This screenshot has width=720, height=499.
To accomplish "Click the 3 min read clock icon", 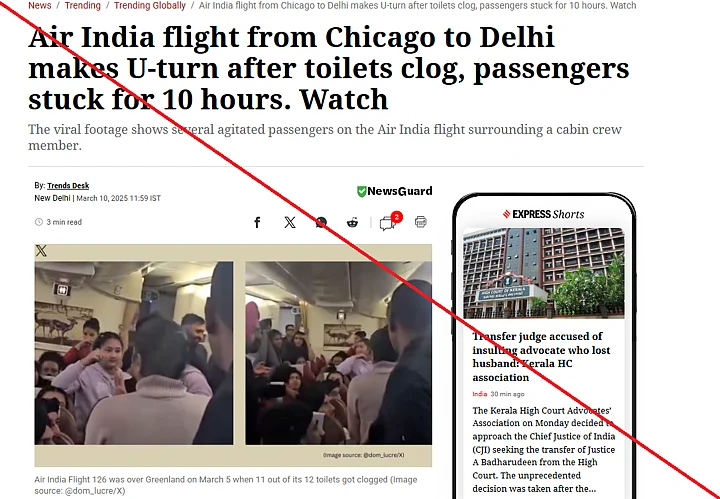I will (39, 222).
